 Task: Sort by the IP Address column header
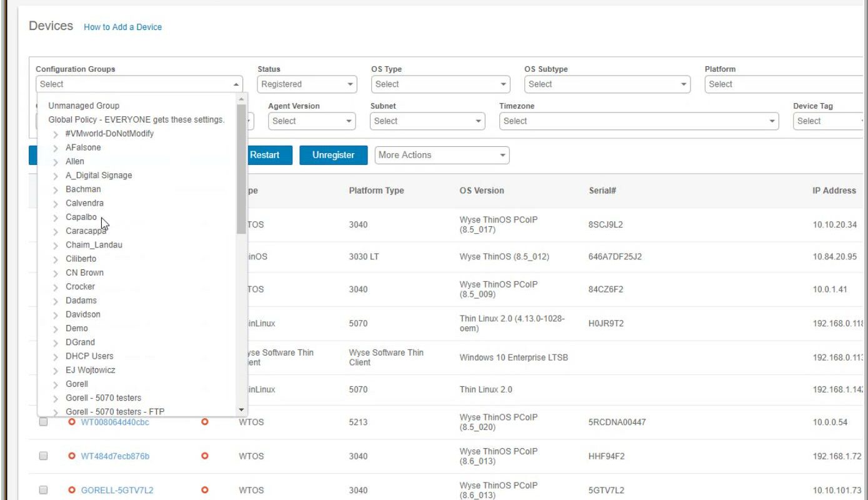point(834,191)
